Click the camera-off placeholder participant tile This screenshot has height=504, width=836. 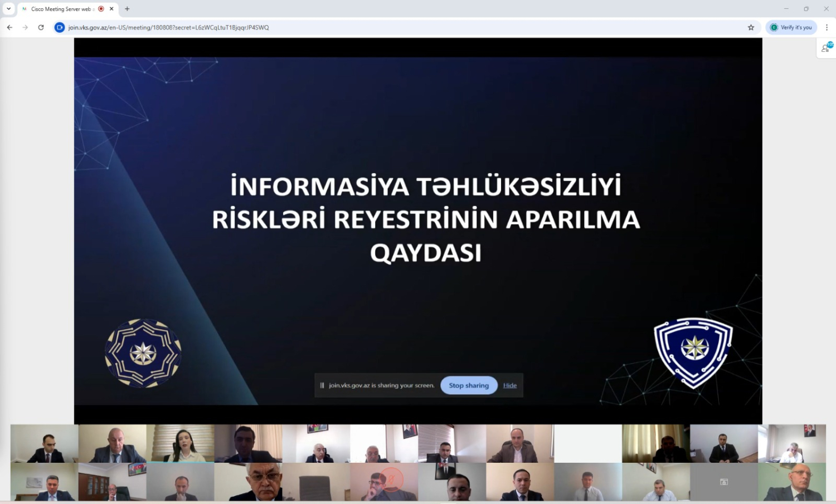click(723, 482)
